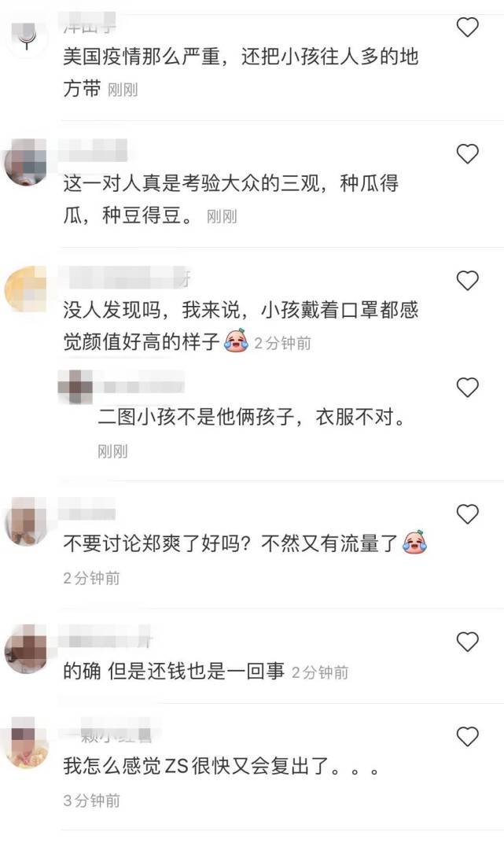Open avatar of the 种瓜得瓜 commenter

point(26,162)
